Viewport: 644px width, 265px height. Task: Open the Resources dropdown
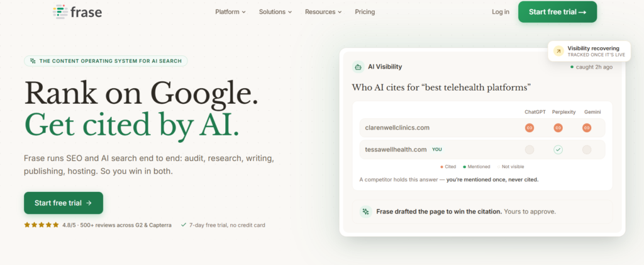[x=323, y=12]
